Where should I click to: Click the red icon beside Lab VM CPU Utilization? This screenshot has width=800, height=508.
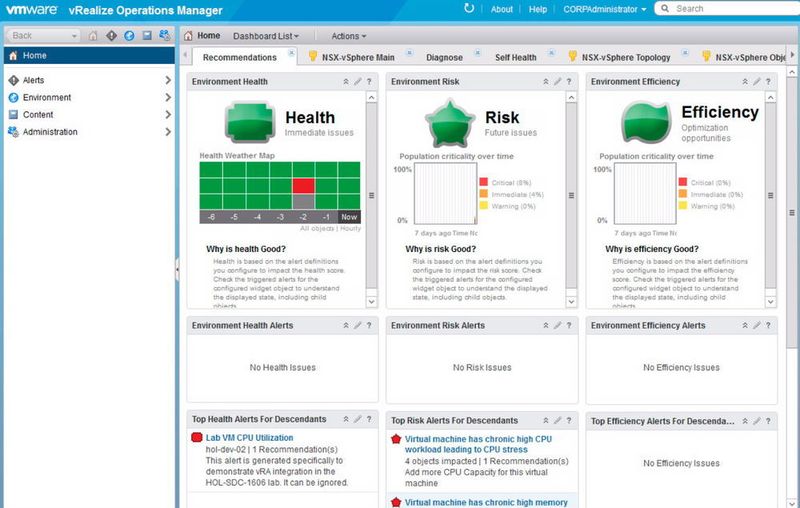[x=196, y=438]
